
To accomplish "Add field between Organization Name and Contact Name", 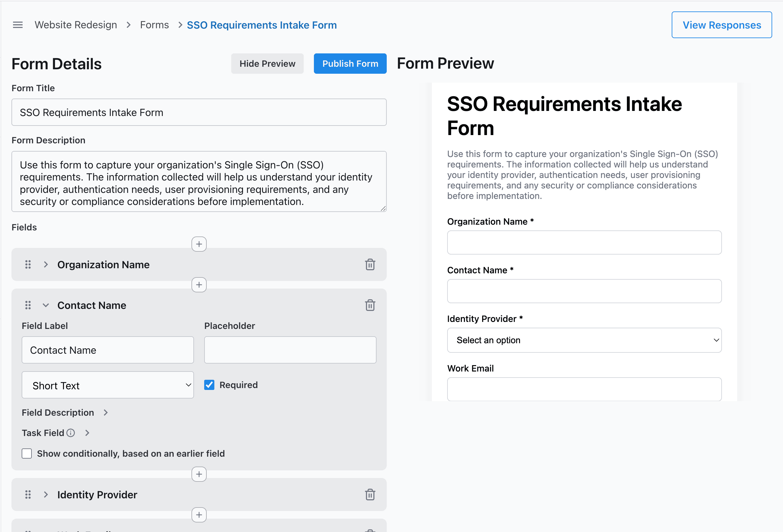I will click(199, 284).
